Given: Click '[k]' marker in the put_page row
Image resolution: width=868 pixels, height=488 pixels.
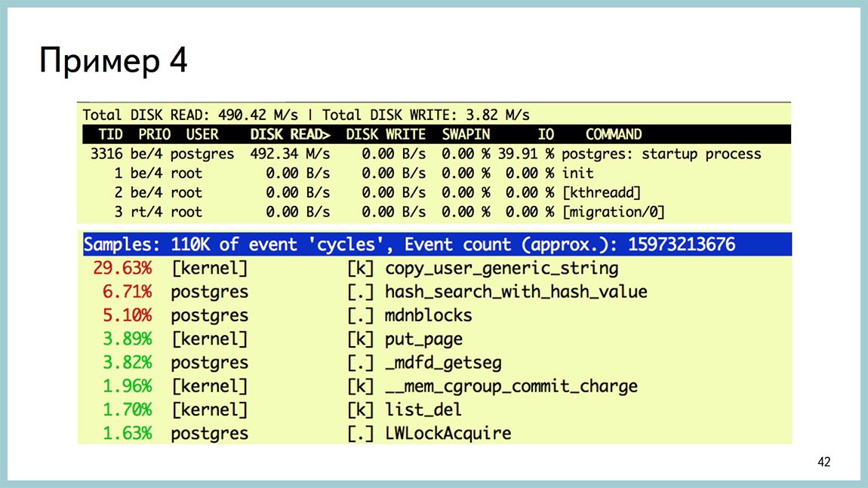Looking at the screenshot, I should 360,339.
